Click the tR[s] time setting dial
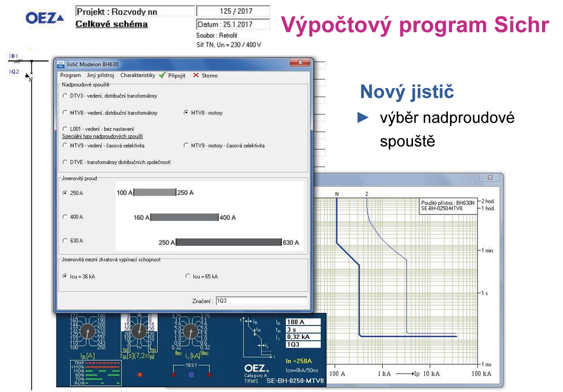 coord(139,331)
